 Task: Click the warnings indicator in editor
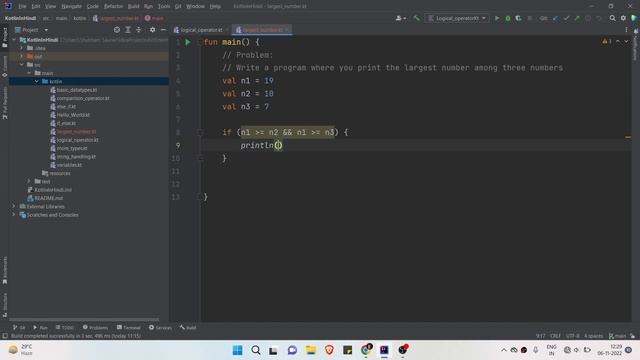607,41
